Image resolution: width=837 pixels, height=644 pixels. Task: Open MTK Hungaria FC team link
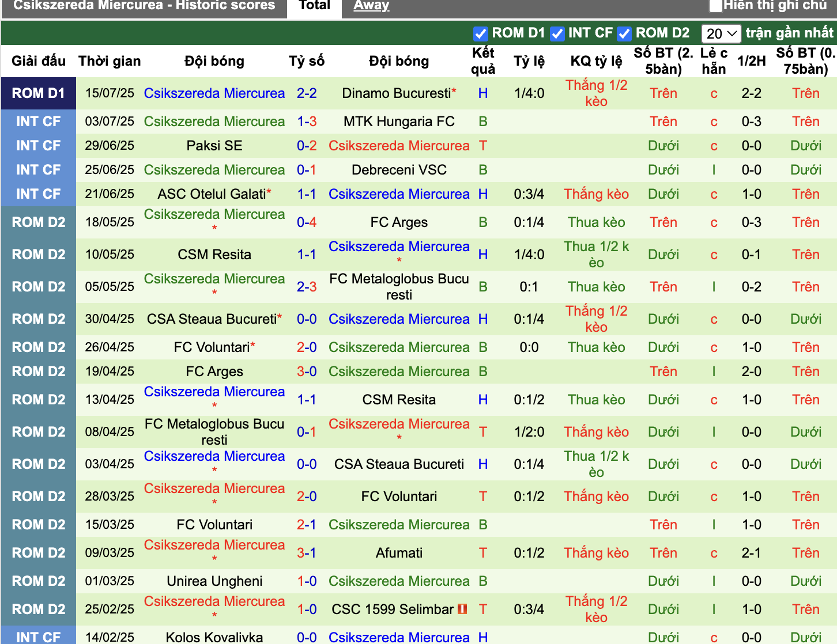(399, 122)
